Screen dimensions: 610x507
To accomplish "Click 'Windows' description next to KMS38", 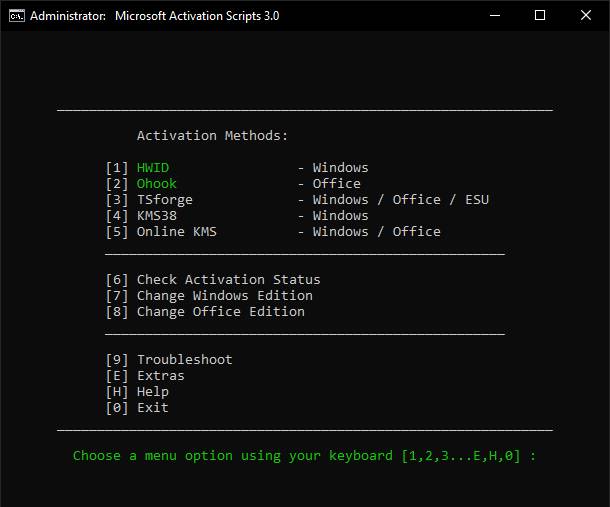I will click(341, 216).
